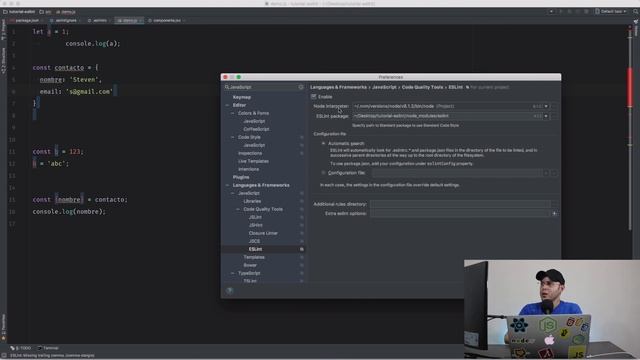The width and height of the screenshot is (640, 360).
Task: Switch to the demo.js editor tab
Action: [129, 20]
